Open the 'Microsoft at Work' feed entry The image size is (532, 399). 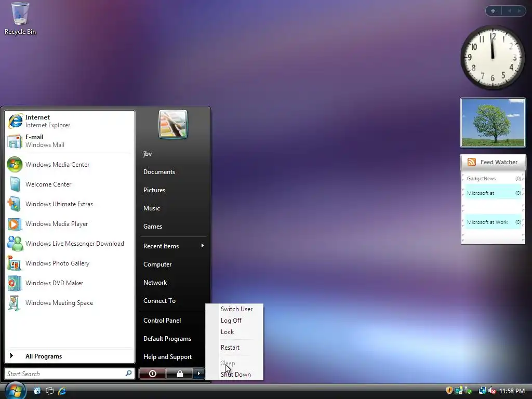point(494,221)
